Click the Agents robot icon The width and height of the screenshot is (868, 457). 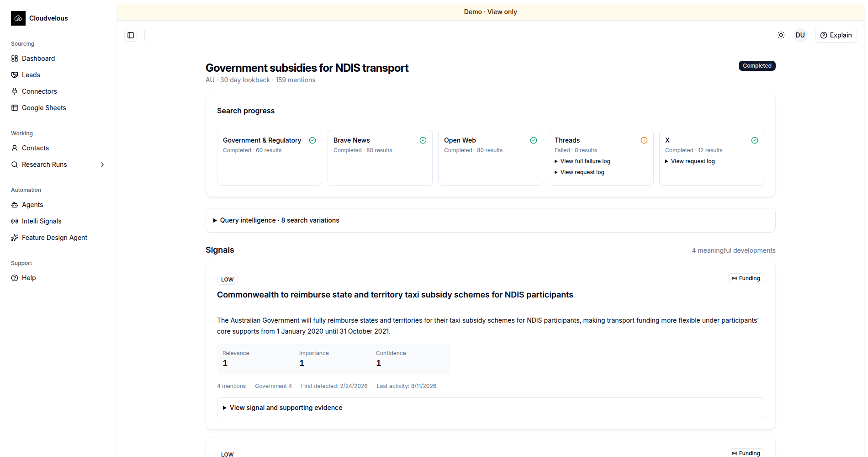15,205
